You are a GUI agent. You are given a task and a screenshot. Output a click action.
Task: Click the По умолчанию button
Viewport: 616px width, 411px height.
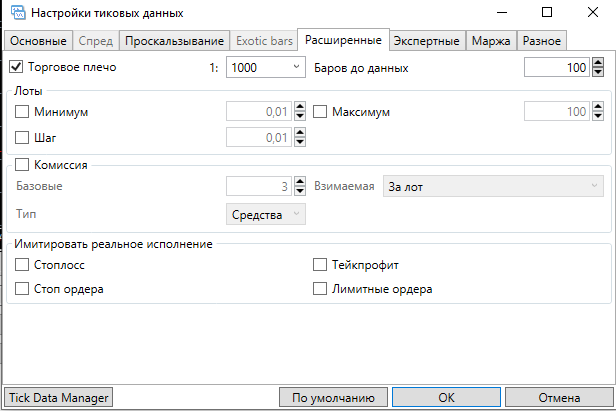333,397
